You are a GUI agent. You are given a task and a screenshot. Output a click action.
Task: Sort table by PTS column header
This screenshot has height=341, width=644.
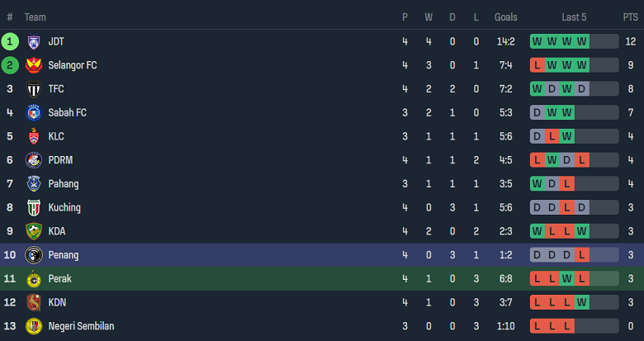click(x=630, y=17)
